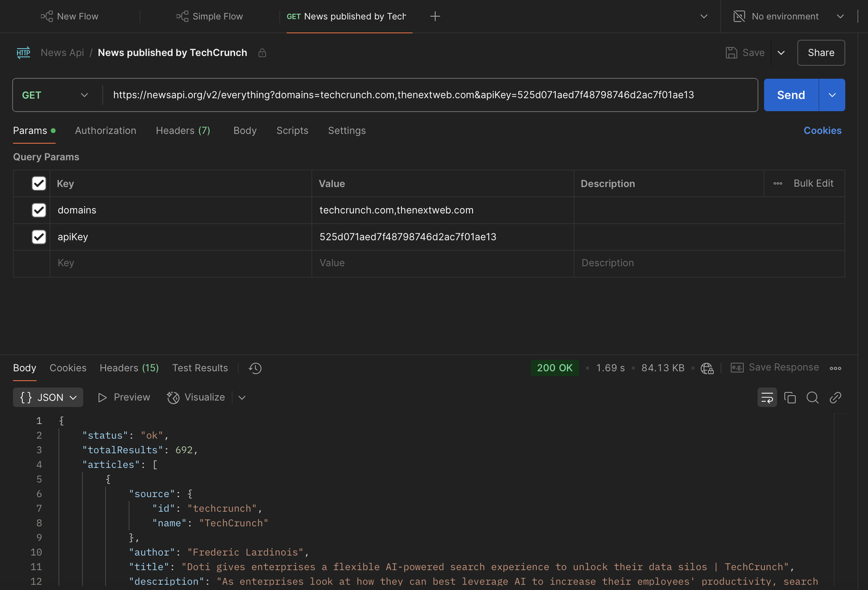Toggle the select-all params header checkbox
The image size is (868, 590).
tap(39, 184)
